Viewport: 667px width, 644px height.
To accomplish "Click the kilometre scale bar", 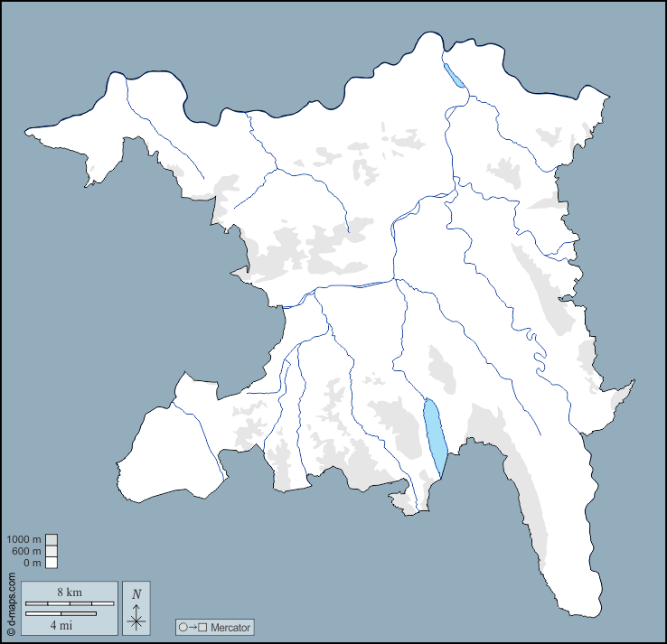I will tap(70, 603).
